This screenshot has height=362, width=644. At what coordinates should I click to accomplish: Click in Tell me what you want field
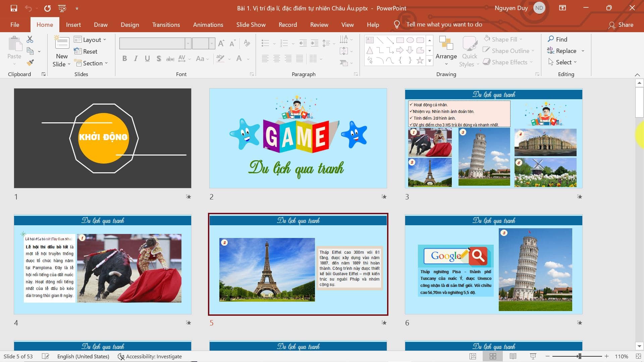(444, 24)
